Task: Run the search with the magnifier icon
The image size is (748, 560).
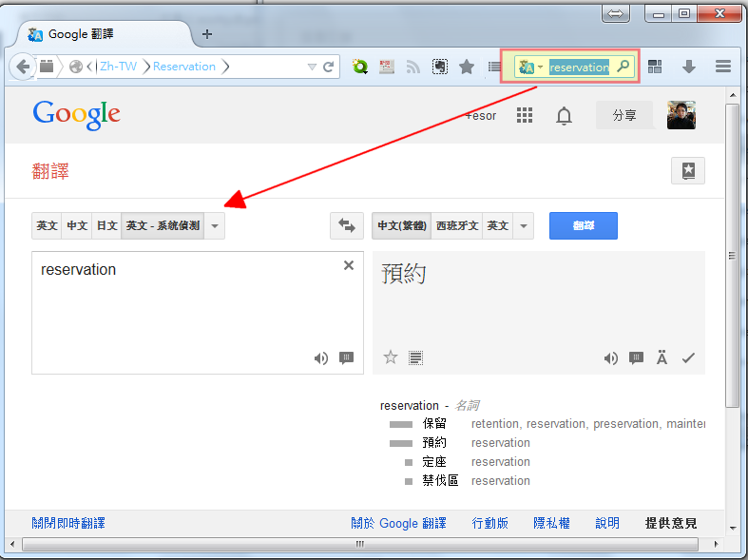Action: pos(623,67)
